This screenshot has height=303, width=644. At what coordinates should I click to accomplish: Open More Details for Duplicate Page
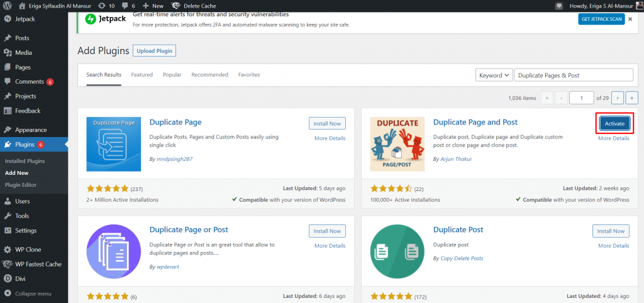[330, 138]
